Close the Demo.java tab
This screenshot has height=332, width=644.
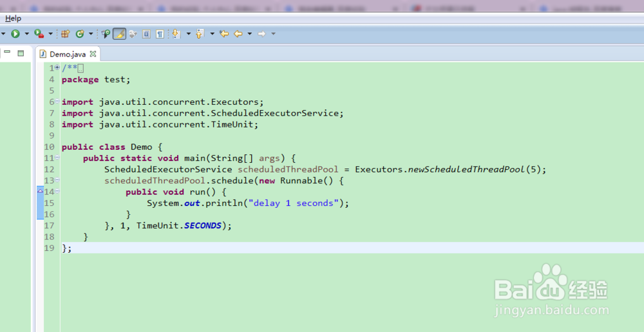click(93, 54)
